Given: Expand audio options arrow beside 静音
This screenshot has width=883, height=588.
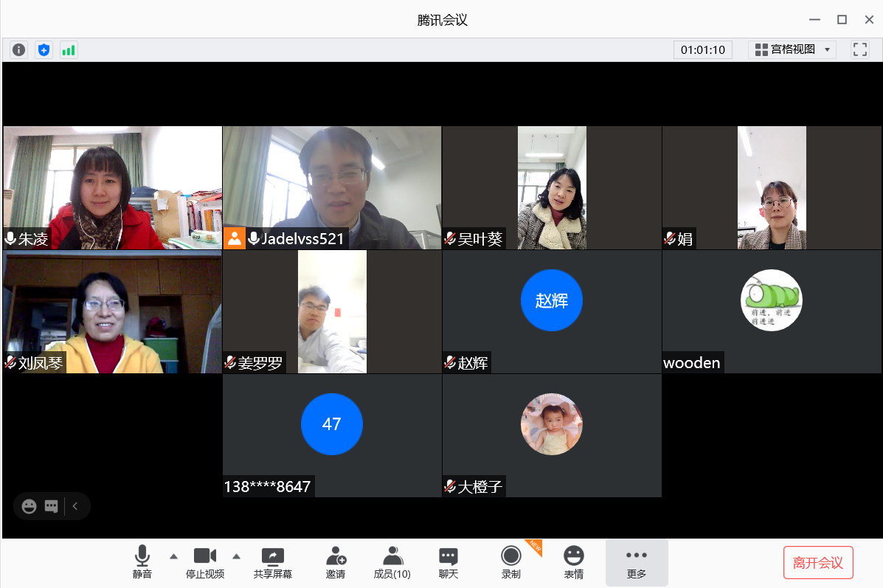Looking at the screenshot, I should tap(173, 556).
